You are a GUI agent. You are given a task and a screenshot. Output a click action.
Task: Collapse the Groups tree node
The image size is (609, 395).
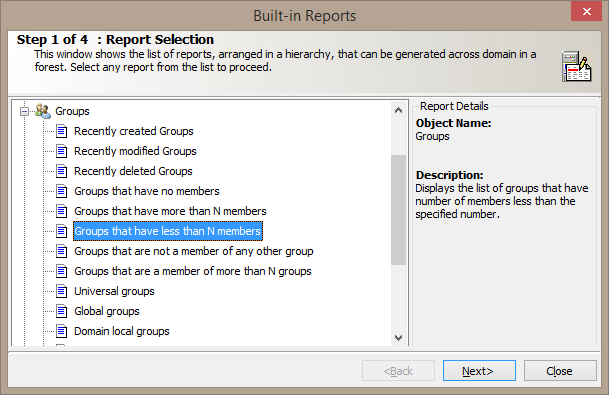(x=24, y=111)
